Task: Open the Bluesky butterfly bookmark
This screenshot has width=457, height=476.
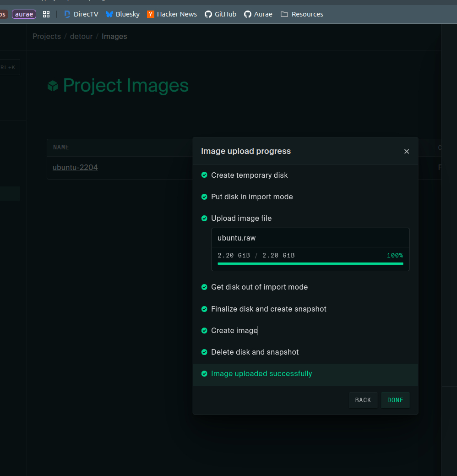Action: coord(109,14)
